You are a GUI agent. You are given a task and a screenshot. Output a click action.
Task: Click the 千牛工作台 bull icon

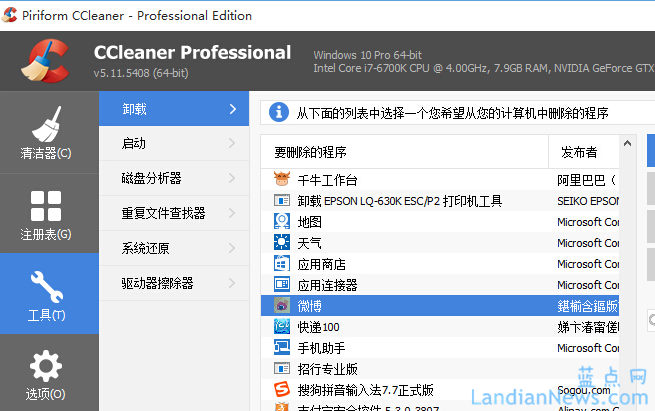(282, 179)
